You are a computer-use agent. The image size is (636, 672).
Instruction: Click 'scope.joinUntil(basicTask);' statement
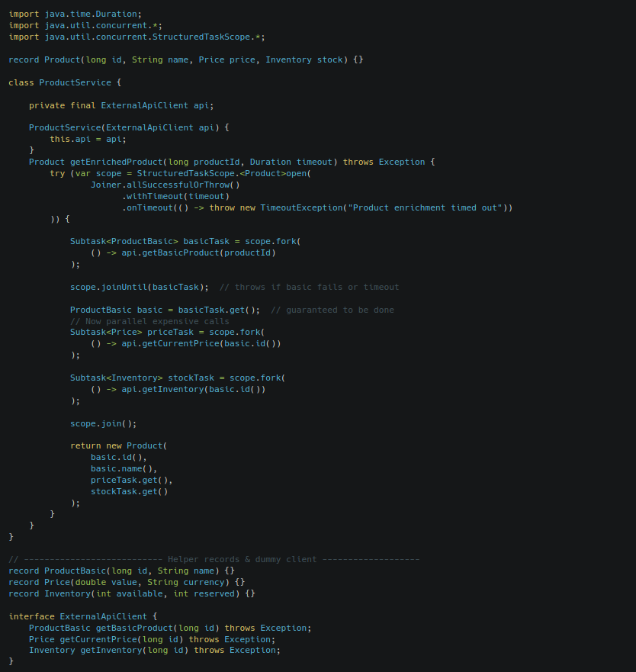[140, 287]
